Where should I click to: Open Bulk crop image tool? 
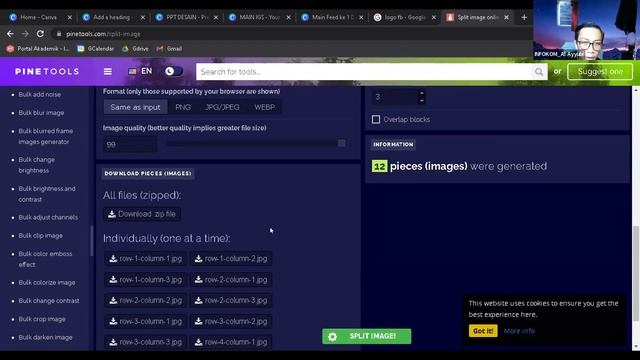[x=42, y=319]
